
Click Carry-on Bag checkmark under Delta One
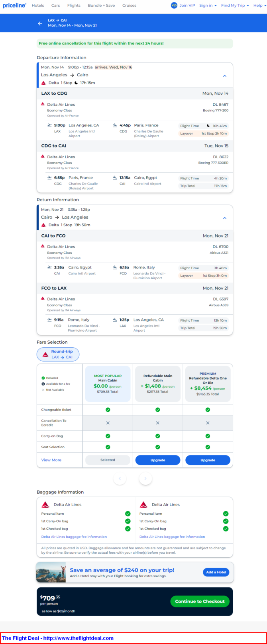click(208, 436)
